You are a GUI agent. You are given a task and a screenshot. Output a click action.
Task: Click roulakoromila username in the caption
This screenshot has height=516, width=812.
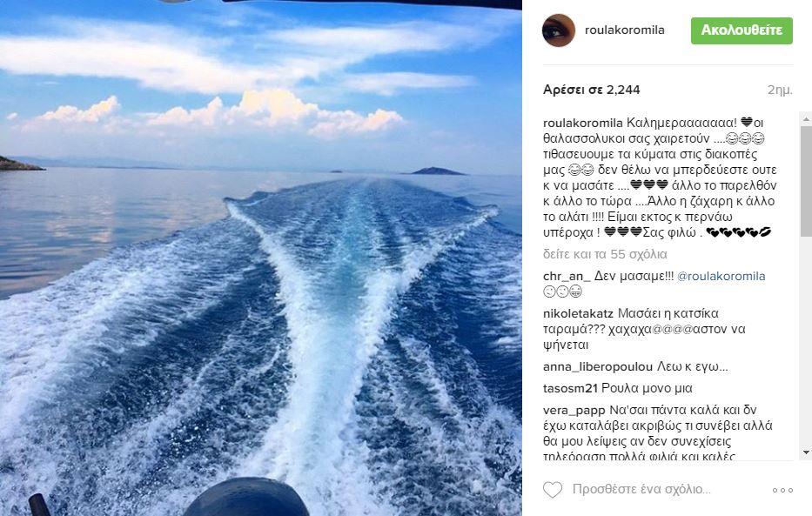tap(582, 123)
